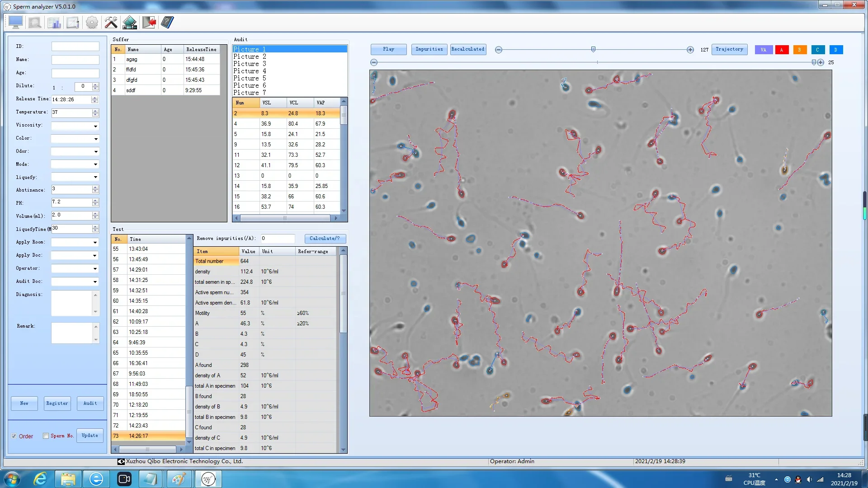Click the bar chart report toolbar icon
The image size is (868, 488).
(x=54, y=22)
